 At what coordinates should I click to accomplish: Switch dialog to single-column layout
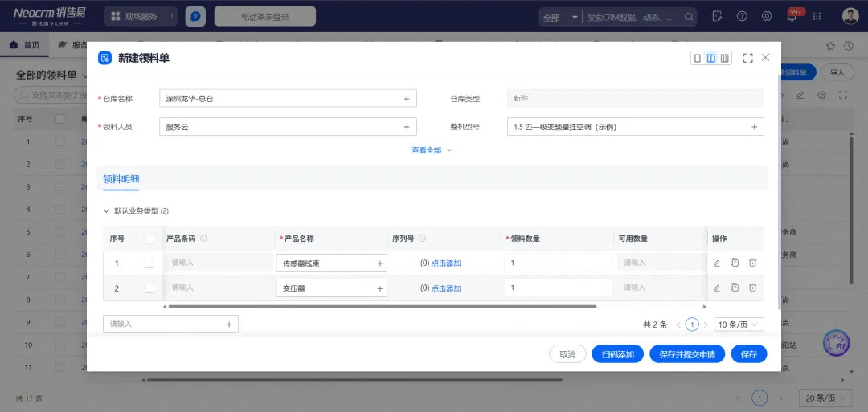click(698, 58)
